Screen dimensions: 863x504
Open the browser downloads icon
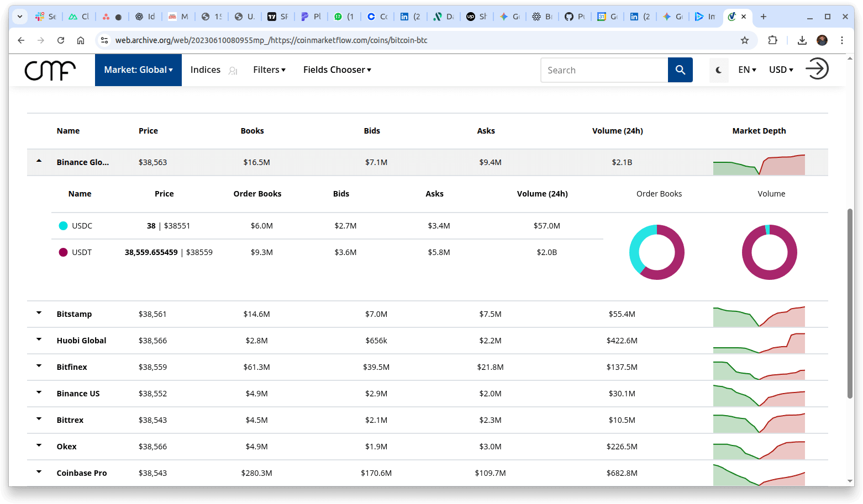(802, 40)
